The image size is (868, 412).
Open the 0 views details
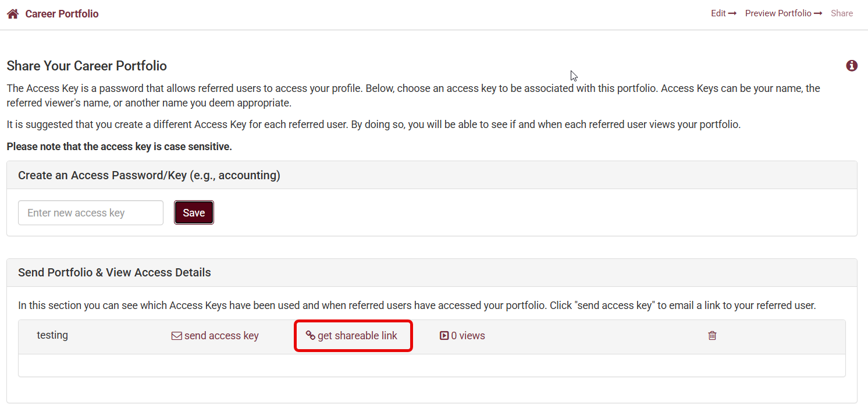468,336
